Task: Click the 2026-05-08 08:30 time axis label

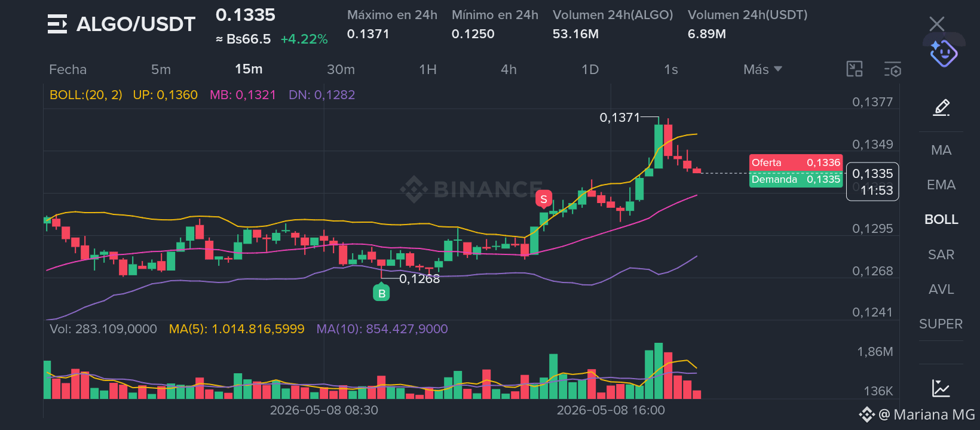Action: (x=324, y=410)
